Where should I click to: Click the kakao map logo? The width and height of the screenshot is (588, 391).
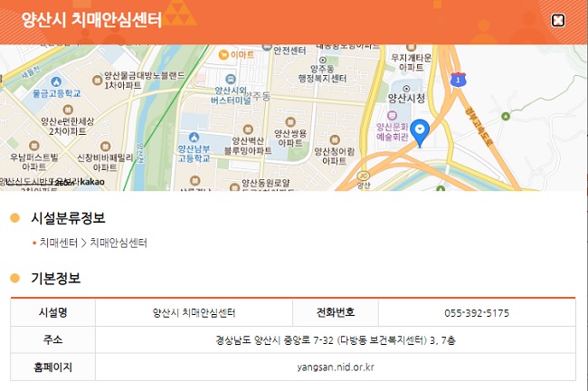[x=92, y=182]
